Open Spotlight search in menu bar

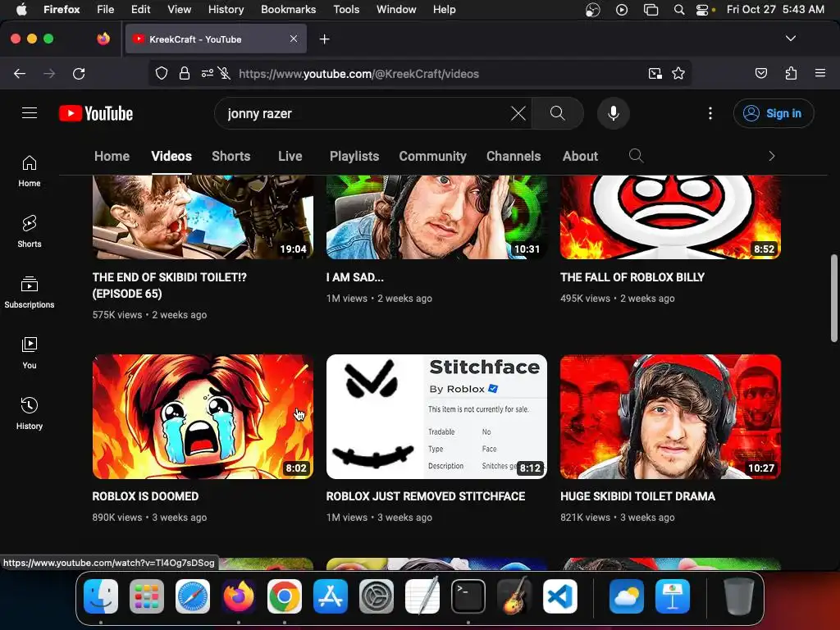coord(678,10)
